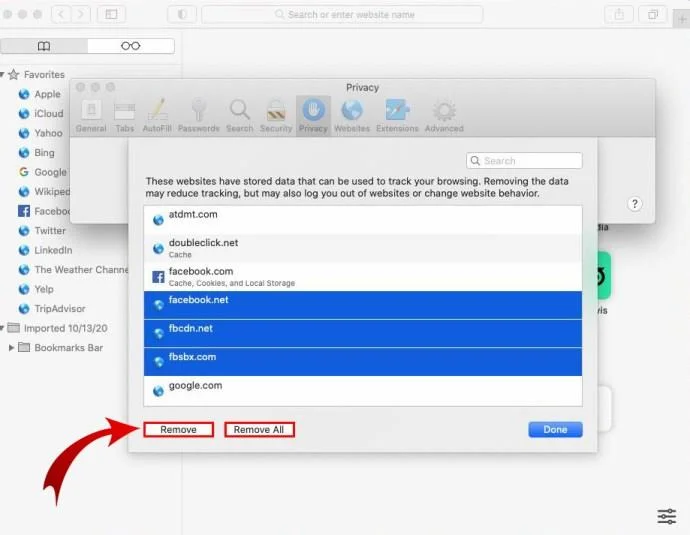Show the tab overview
Viewport: 690px width, 535px height.
pos(653,15)
